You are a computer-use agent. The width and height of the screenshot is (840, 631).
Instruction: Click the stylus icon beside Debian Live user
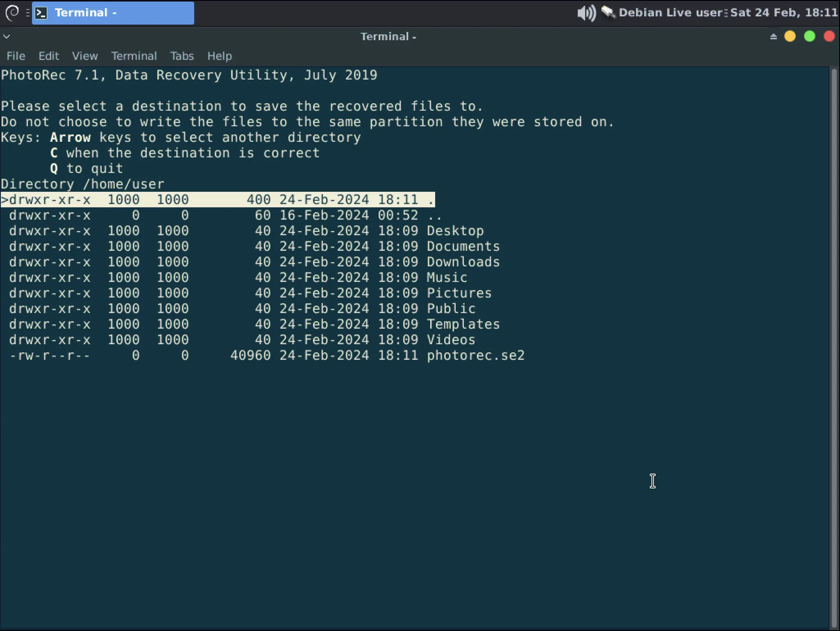point(608,13)
